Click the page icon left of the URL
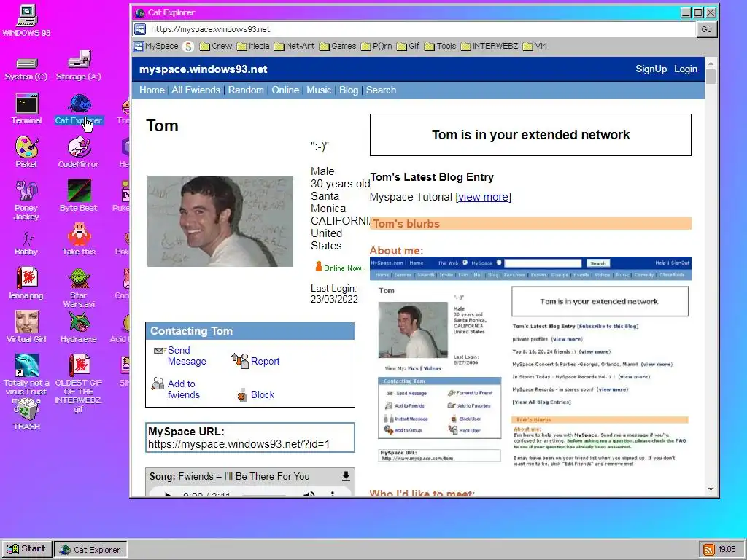Viewport: 747px width, 560px height. 139,29
